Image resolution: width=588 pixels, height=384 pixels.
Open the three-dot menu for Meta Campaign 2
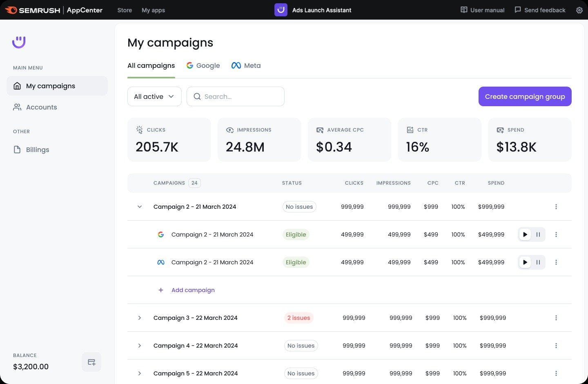556,262
